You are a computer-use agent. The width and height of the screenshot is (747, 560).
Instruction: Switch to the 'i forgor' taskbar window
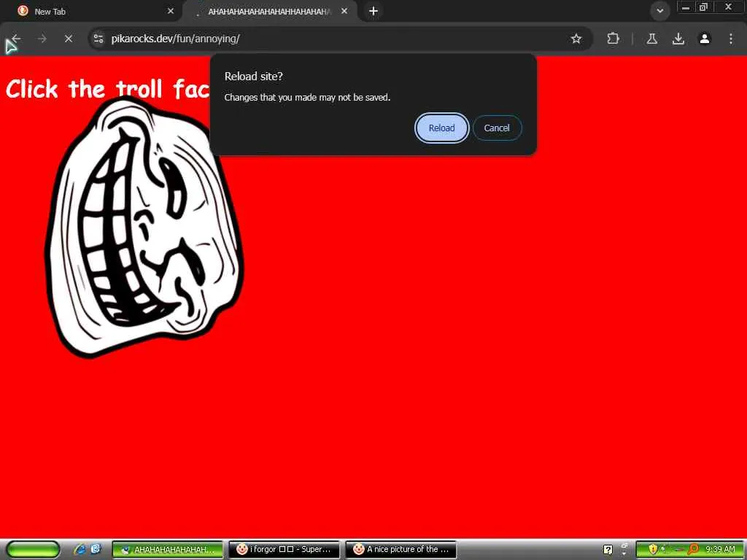tap(284, 550)
